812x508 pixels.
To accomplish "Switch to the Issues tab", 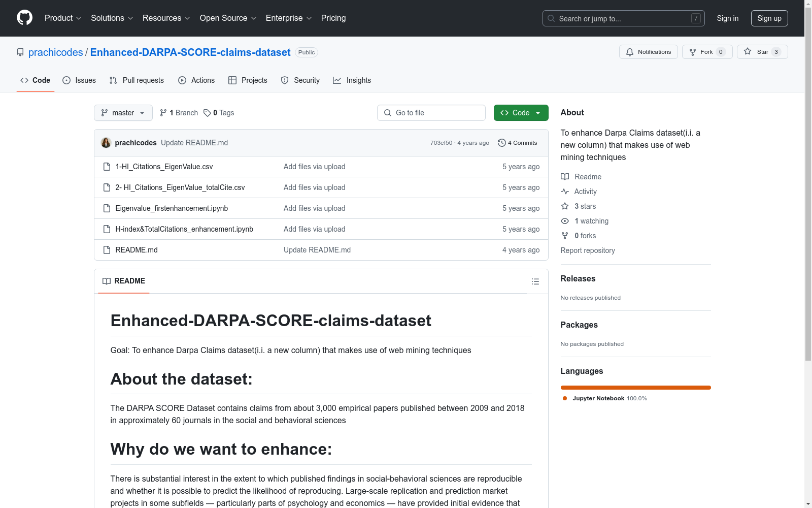I will pos(79,80).
